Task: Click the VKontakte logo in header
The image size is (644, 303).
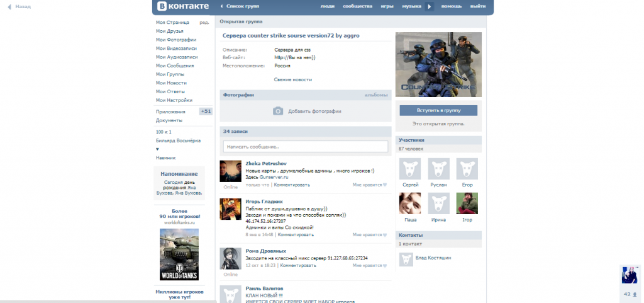Action: pyautogui.click(x=182, y=6)
